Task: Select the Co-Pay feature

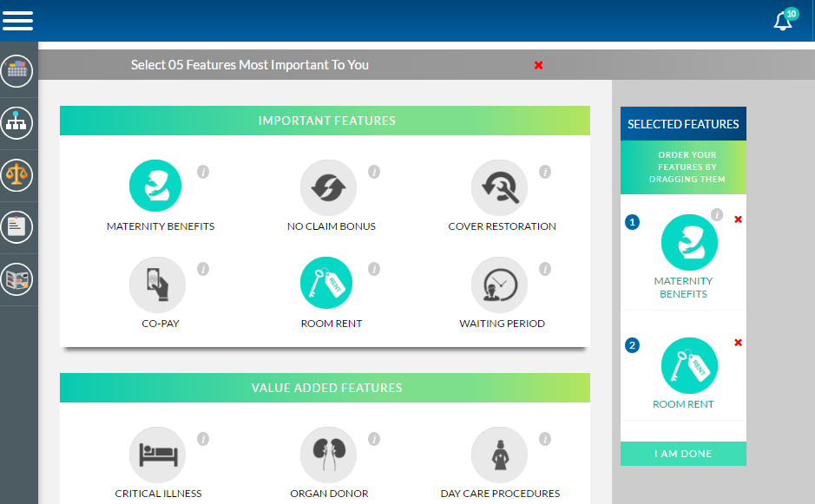Action: pos(157,285)
